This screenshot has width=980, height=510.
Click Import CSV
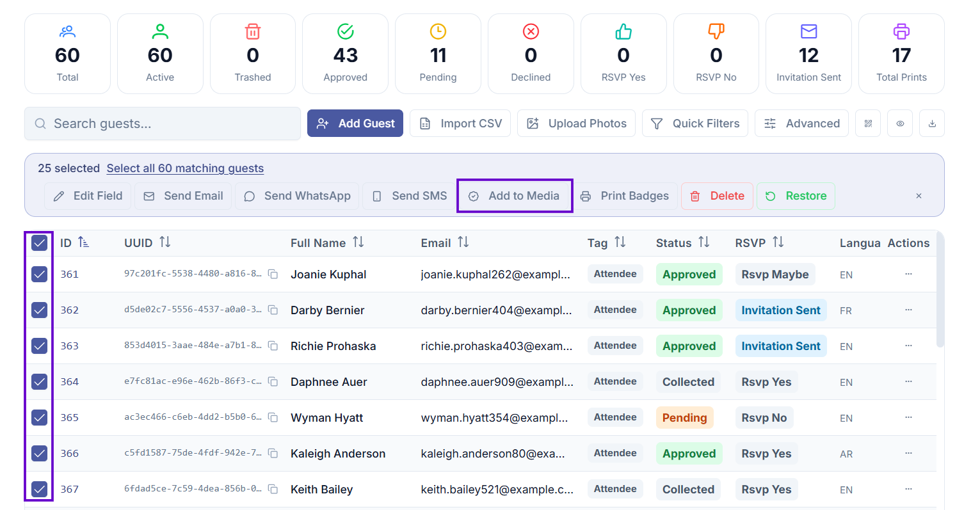tap(460, 124)
